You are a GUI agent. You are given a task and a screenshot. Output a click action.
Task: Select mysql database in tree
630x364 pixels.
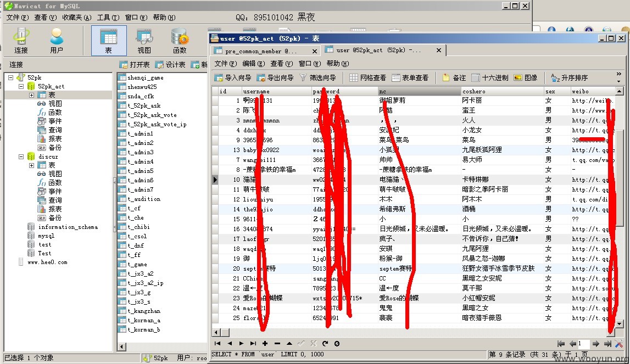pyautogui.click(x=46, y=236)
